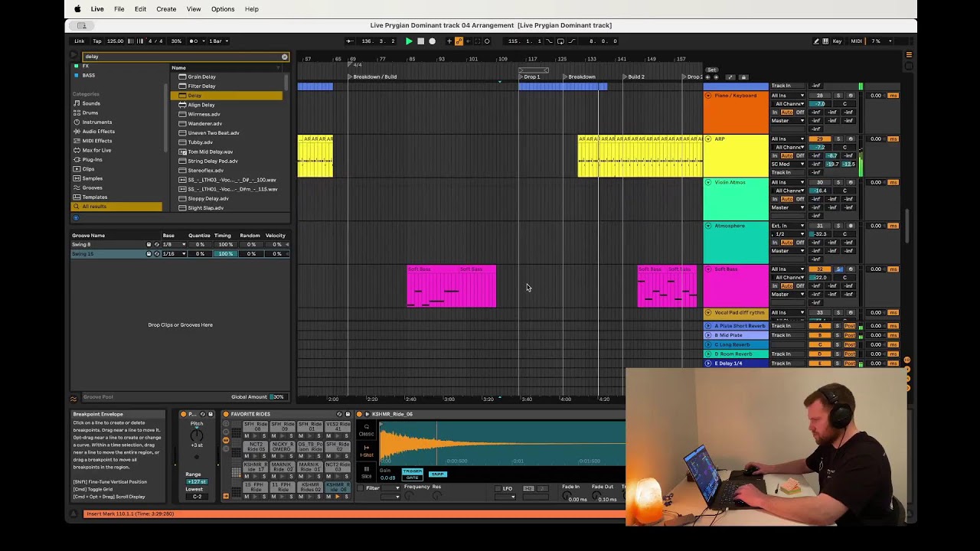
Task: Select Samples category in browser
Action: (93, 178)
